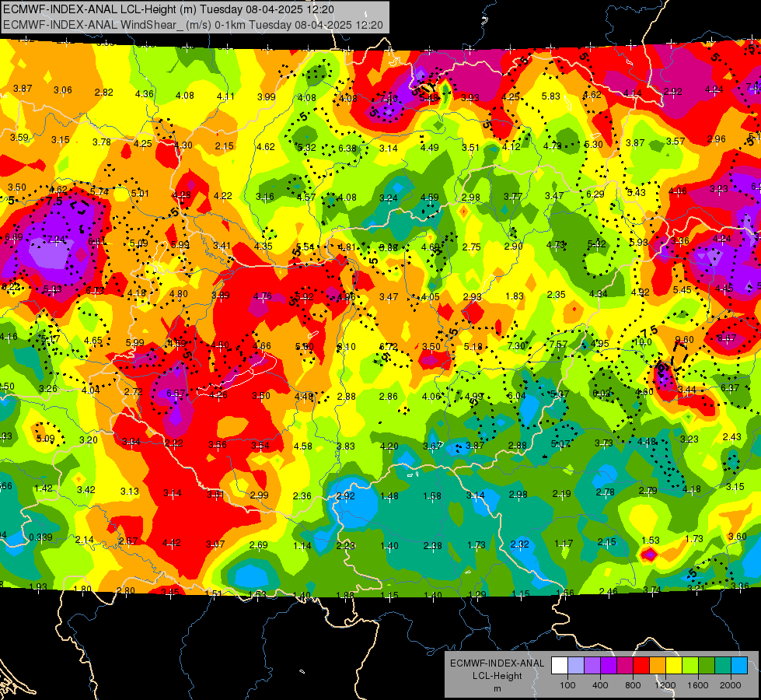Click the wind shear value "6.57"

pyautogui.click(x=176, y=393)
